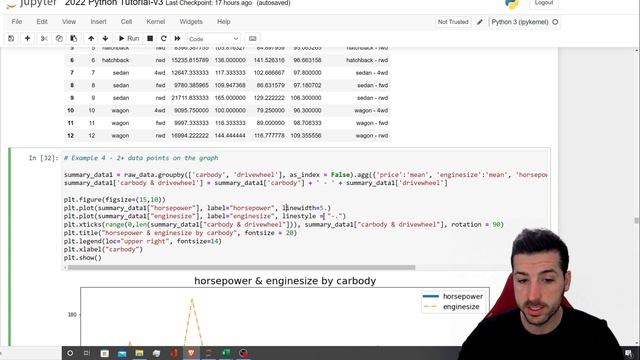Click the horsepower legend entry in the chart
The height and width of the screenshot is (360, 640).
pos(452,296)
